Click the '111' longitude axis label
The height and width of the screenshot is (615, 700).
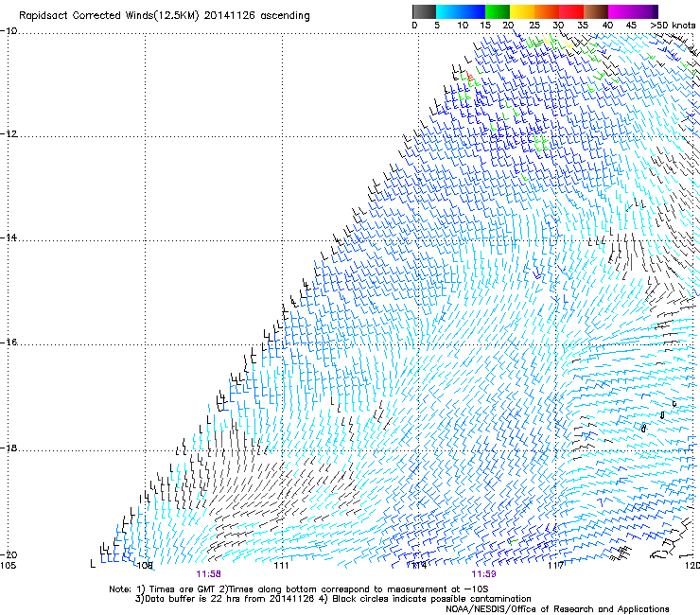(281, 566)
